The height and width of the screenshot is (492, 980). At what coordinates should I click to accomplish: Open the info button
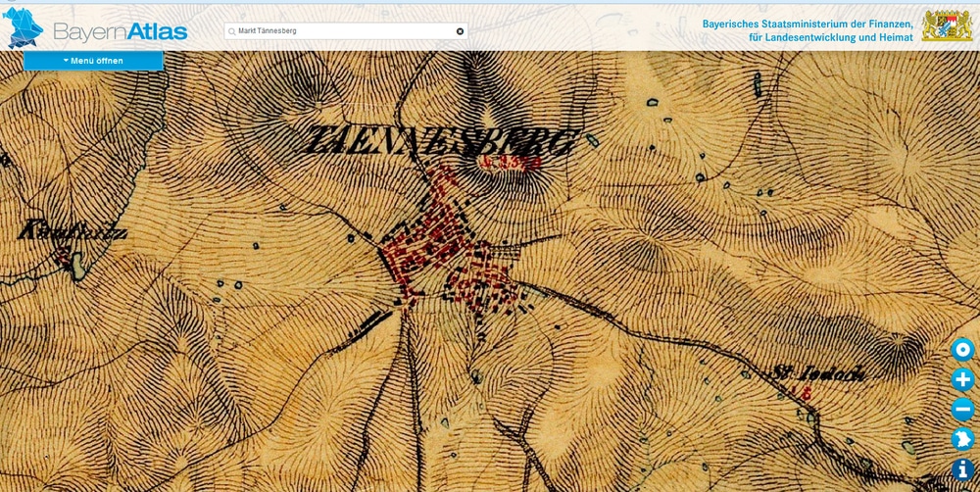(962, 470)
